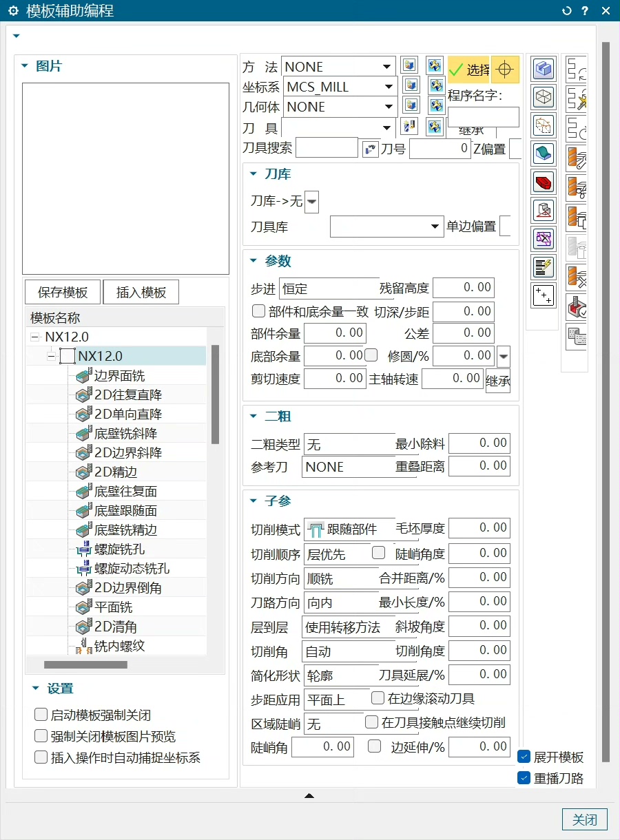
Task: Click the new-geometry icon beside 坐标系 row
Action: 411,86
